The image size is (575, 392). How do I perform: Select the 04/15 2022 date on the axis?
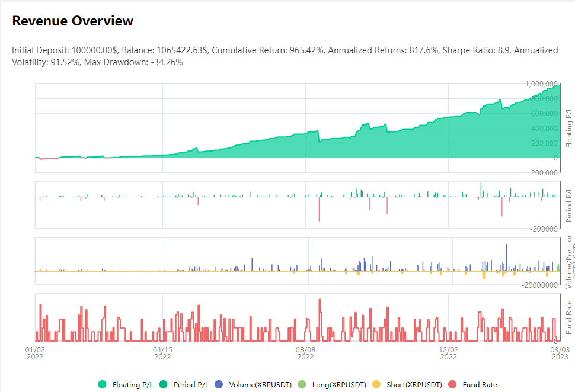coord(162,353)
